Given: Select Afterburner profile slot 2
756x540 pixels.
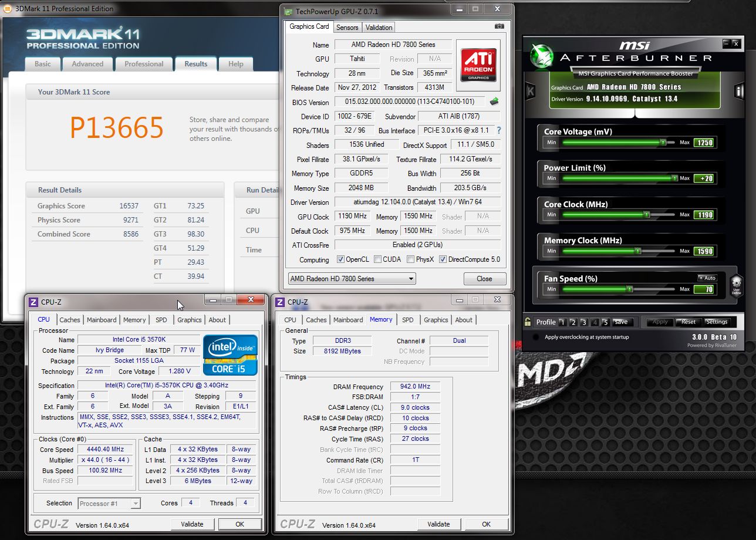Looking at the screenshot, I should pos(573,322).
